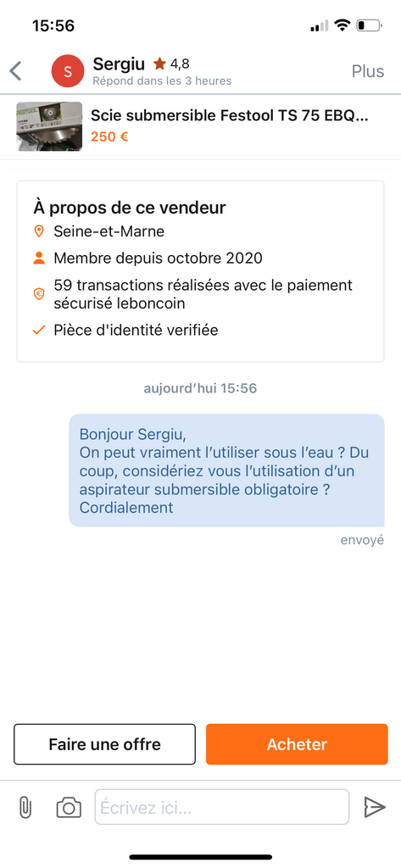Tap the orange rating star
Screen dimensions: 401x868
tap(160, 64)
